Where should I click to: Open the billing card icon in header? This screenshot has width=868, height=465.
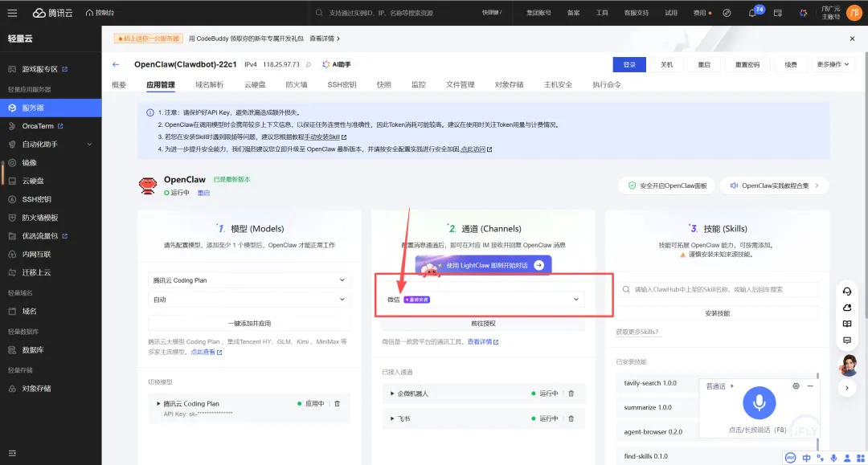pos(778,13)
